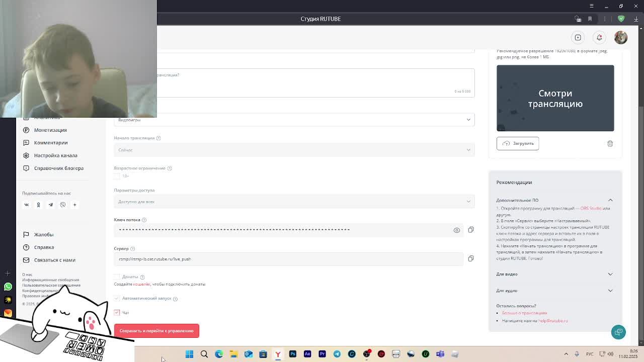The width and height of the screenshot is (644, 362).
Task: Open the Параметры доступа dropdown
Action: coord(294,202)
